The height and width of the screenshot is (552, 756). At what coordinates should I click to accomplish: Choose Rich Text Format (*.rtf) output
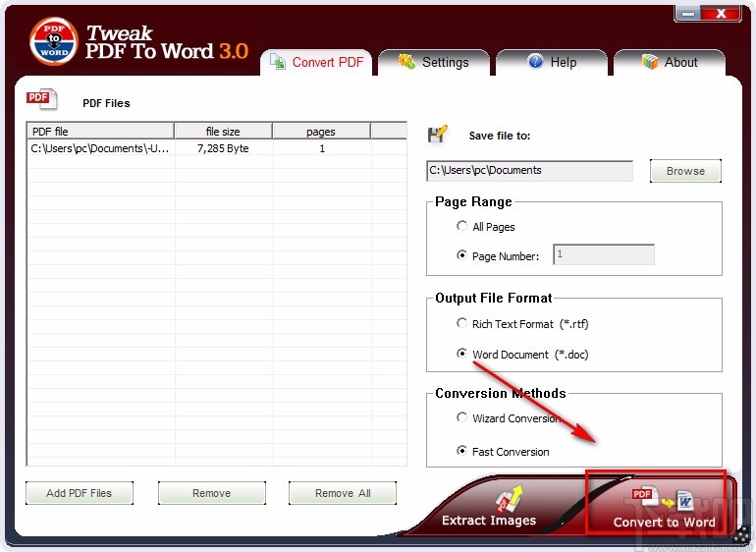click(461, 323)
